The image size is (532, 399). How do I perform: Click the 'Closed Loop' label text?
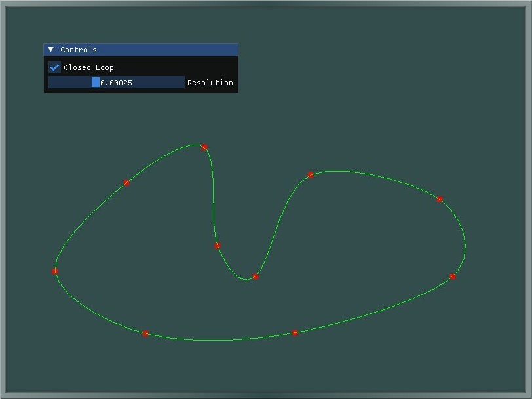[x=88, y=67]
